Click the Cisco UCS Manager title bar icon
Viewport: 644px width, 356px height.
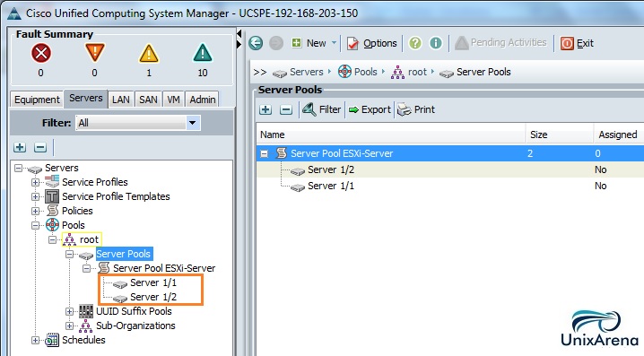pyautogui.click(x=13, y=13)
